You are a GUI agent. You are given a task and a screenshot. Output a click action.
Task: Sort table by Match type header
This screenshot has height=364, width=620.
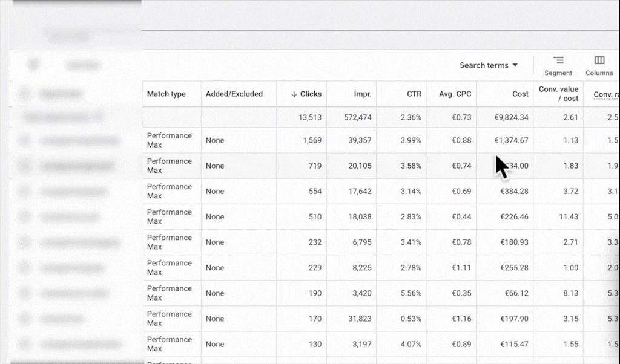coord(167,94)
